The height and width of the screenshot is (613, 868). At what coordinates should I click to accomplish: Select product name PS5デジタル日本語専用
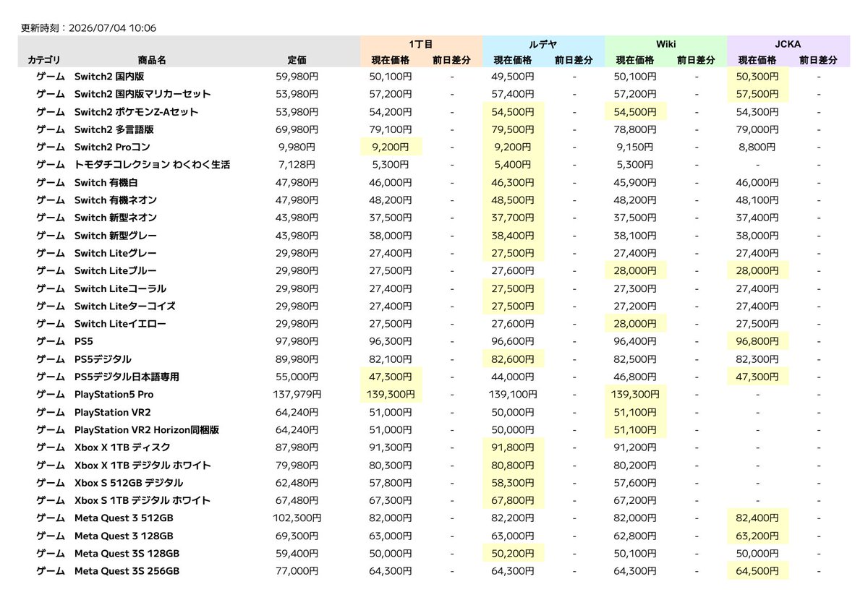click(127, 377)
